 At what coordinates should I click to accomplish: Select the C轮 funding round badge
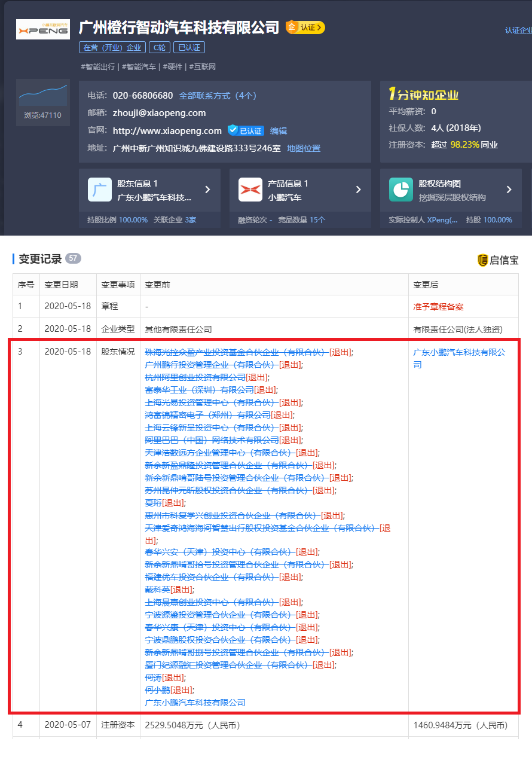[x=159, y=47]
